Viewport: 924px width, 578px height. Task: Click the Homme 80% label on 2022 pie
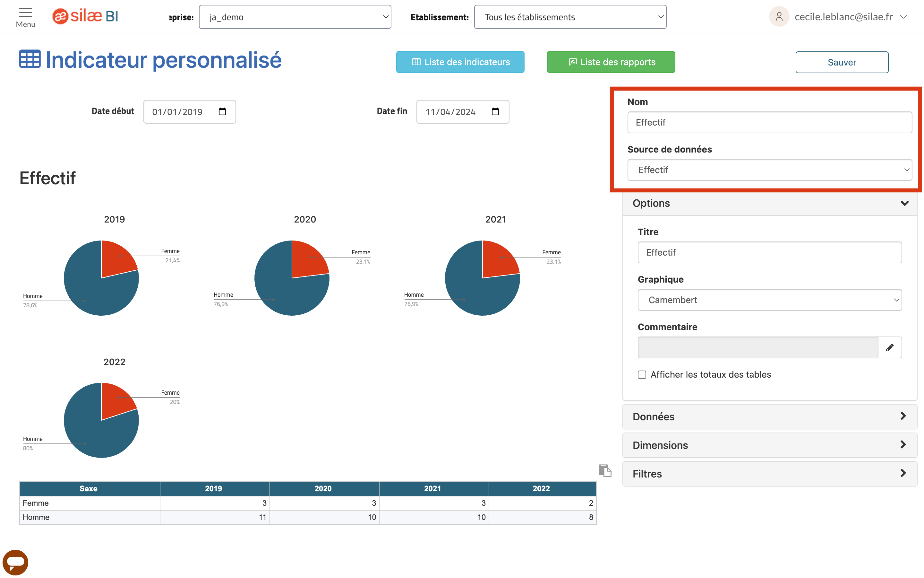point(32,443)
